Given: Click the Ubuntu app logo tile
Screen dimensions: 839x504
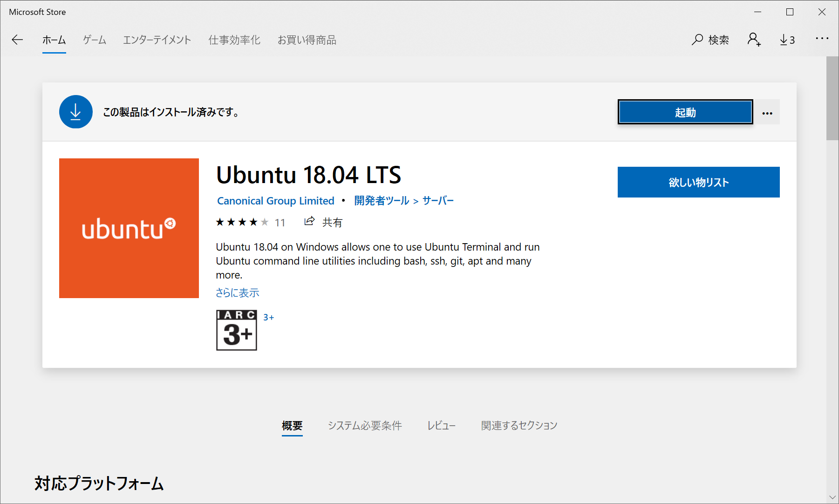Looking at the screenshot, I should 129,228.
